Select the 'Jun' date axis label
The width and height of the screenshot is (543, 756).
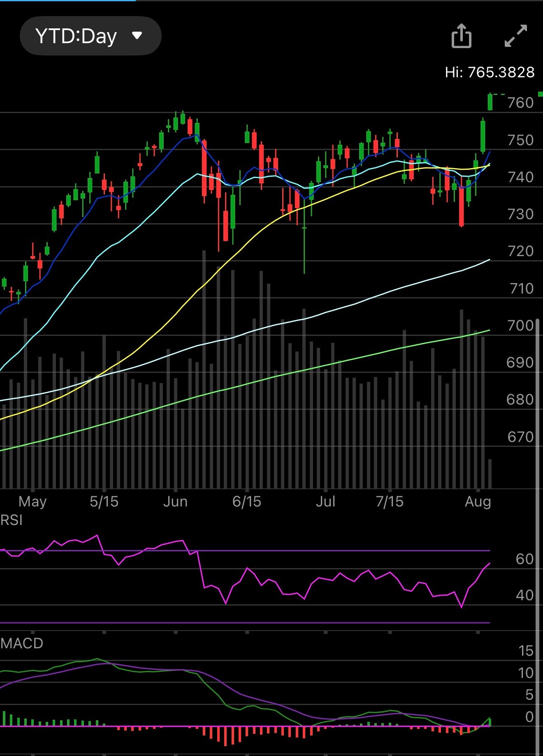coord(175,502)
